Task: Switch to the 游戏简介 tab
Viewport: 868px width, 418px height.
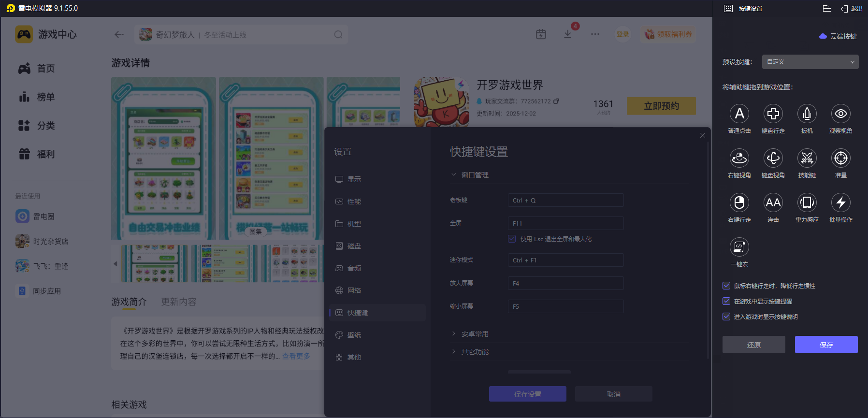Action: 129,302
